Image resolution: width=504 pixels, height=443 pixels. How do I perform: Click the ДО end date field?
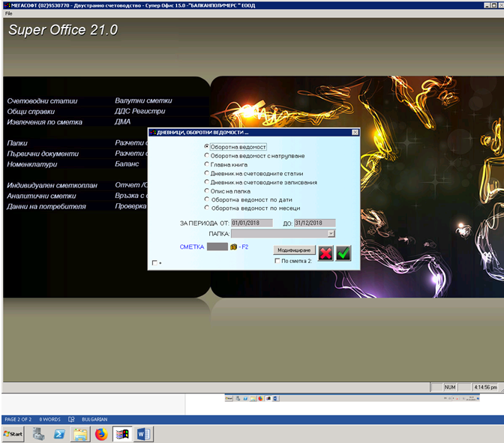point(314,223)
